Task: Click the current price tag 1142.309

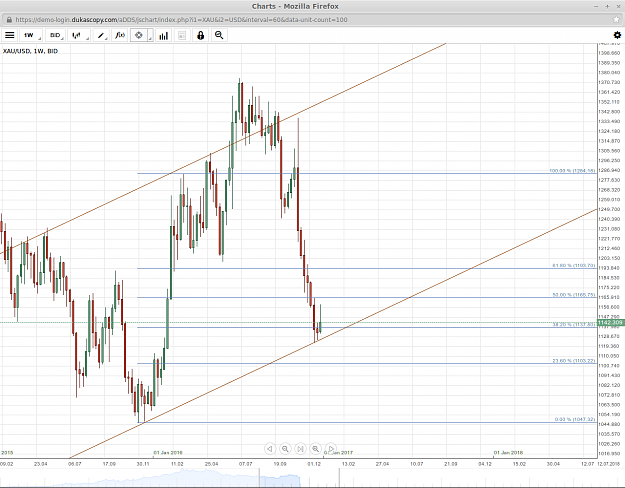Action: coord(611,322)
